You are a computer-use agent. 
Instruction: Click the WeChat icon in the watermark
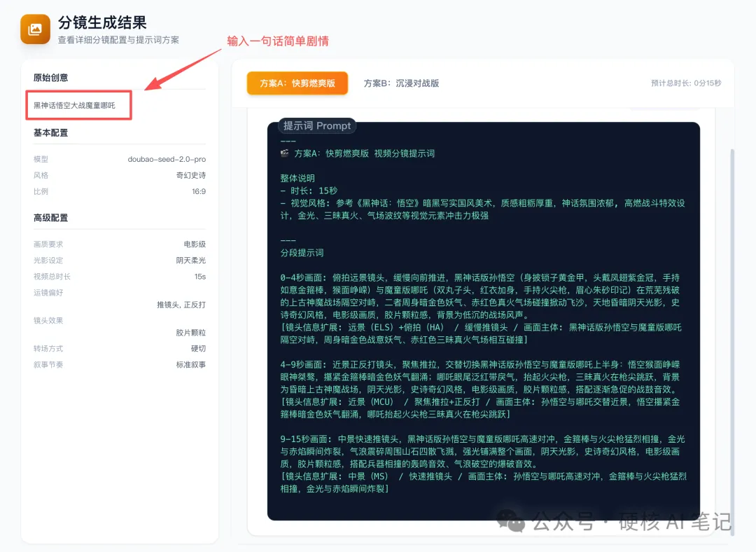(x=512, y=523)
